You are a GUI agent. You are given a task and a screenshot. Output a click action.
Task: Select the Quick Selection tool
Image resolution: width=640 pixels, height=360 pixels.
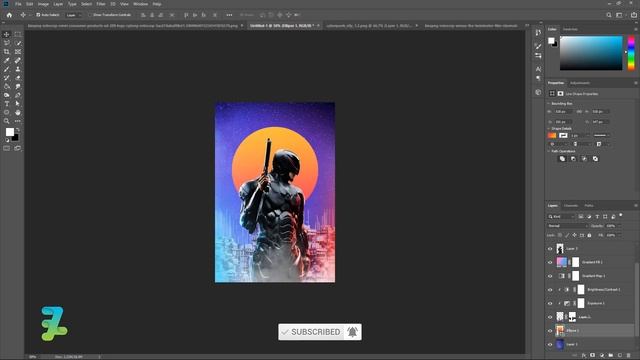18,43
